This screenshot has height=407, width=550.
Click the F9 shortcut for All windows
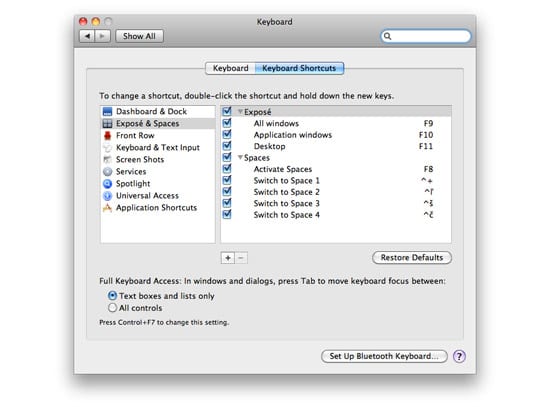coord(428,124)
